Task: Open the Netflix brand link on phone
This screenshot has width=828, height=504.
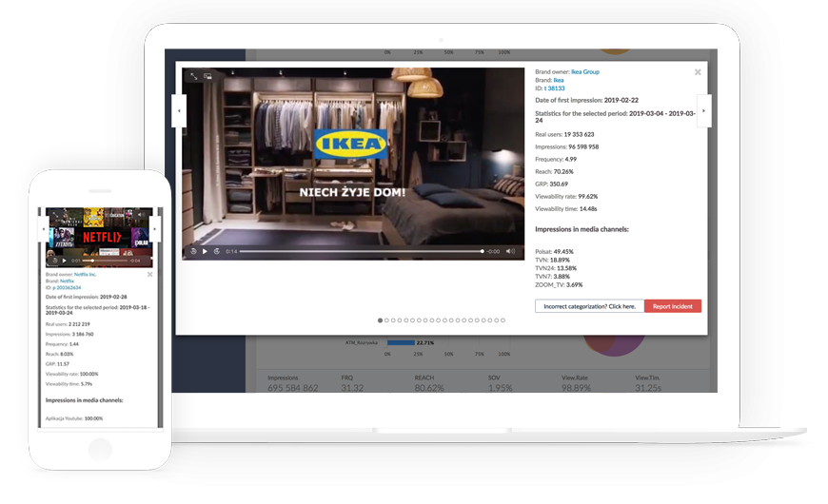Action: (67, 281)
